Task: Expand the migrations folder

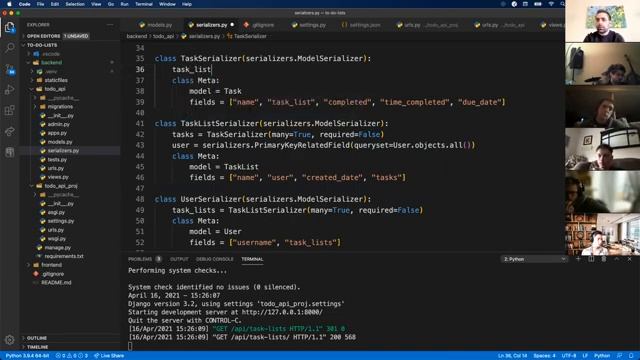Action: tap(60, 107)
